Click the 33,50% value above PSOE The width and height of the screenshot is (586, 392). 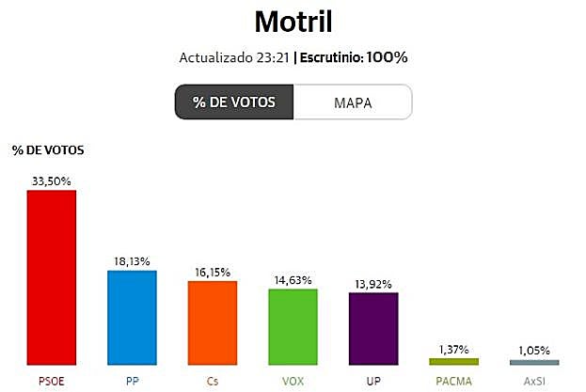[52, 180]
